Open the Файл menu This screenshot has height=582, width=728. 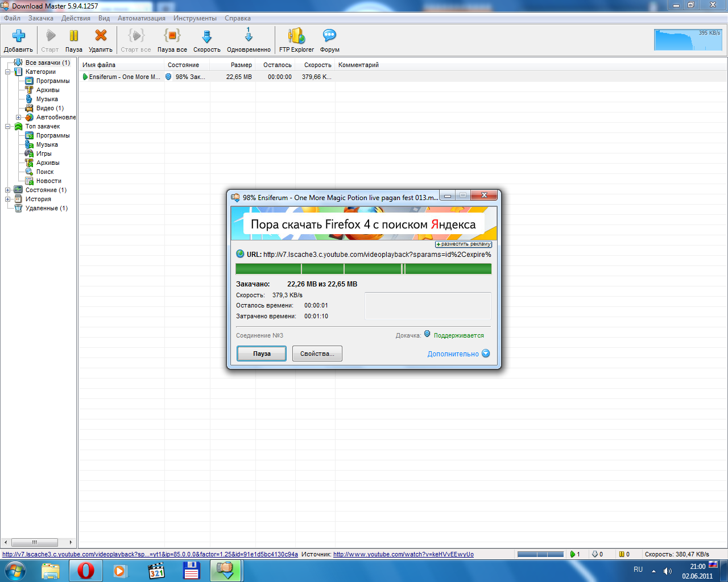tap(12, 18)
